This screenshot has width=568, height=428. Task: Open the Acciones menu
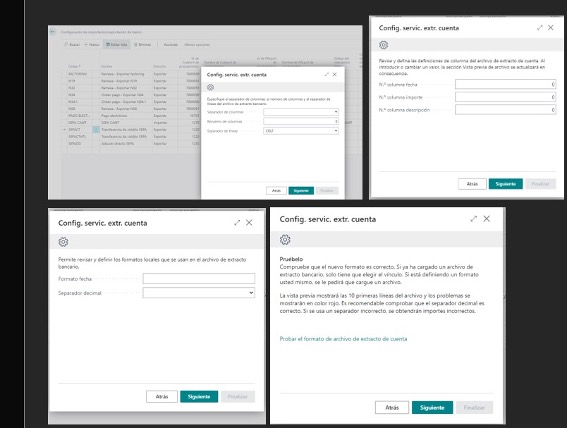[x=171, y=45]
